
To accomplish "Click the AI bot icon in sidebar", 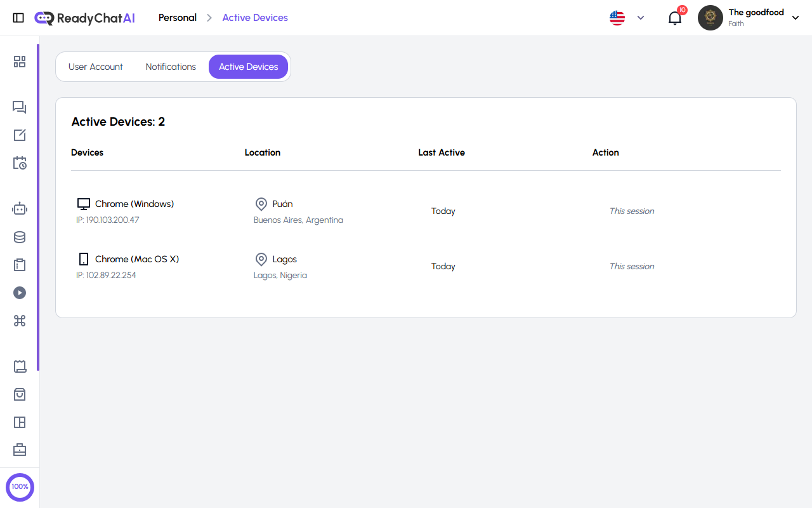I will pos(20,208).
